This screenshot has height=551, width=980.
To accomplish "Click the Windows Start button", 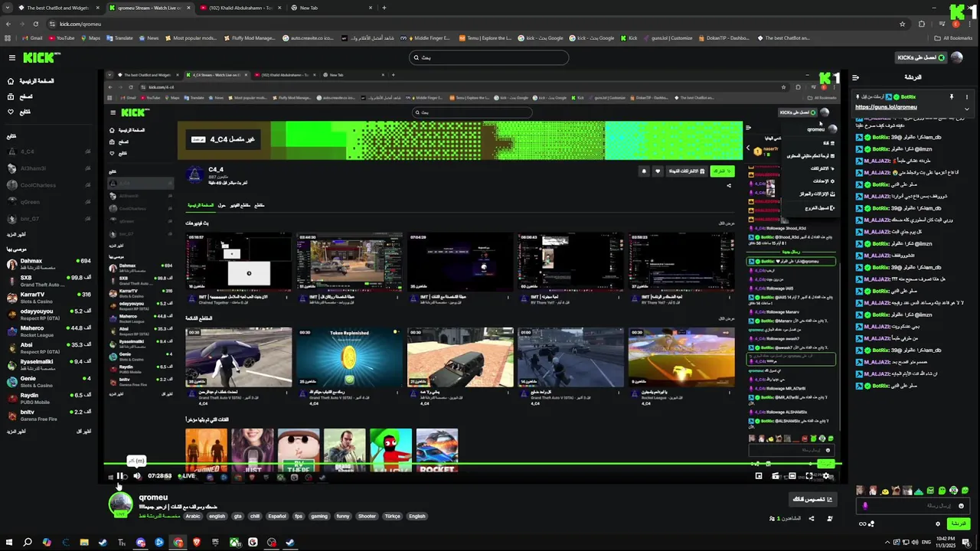I will (x=9, y=543).
